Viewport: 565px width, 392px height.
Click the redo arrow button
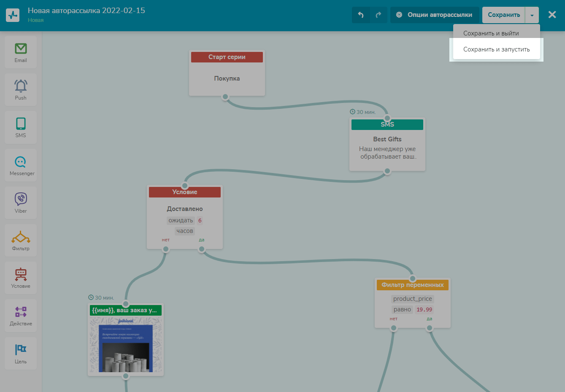[x=378, y=15]
